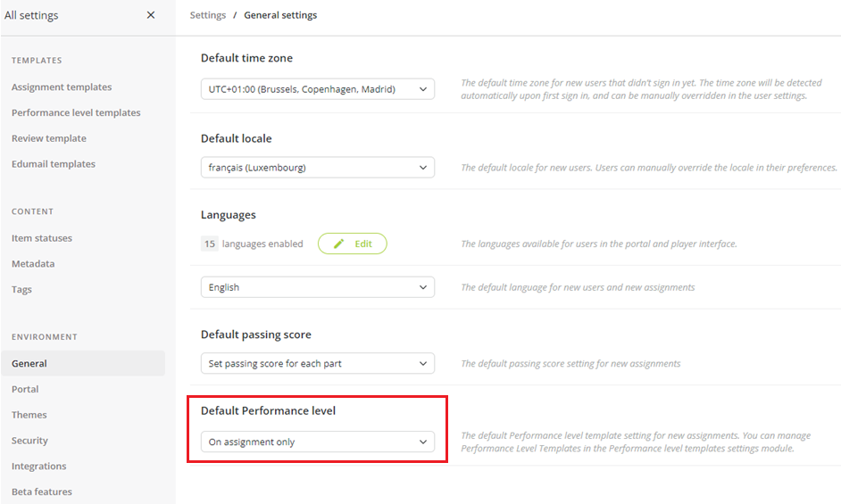
Task: Select Integrations in sidebar
Action: (39, 467)
